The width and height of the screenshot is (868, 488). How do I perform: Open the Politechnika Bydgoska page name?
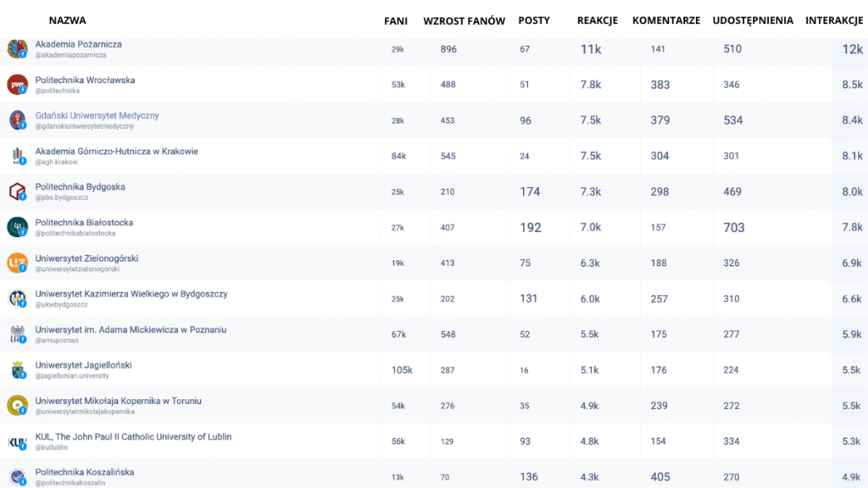[x=81, y=187]
